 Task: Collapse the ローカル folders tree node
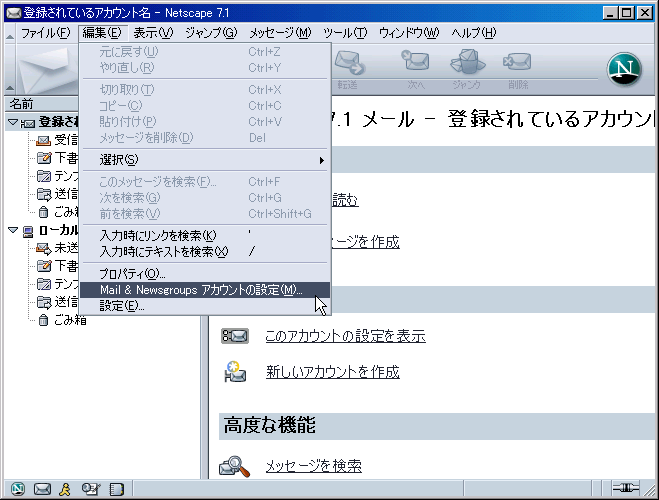point(12,230)
